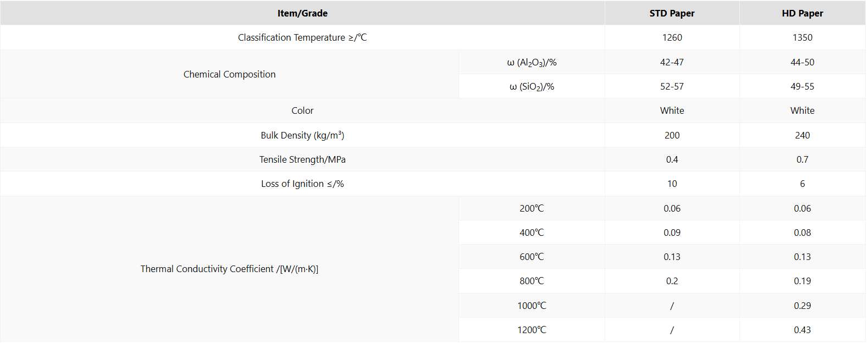The height and width of the screenshot is (343, 868).
Task: Select the ω (Al2O3)/% sub-row label
Action: coord(532,62)
